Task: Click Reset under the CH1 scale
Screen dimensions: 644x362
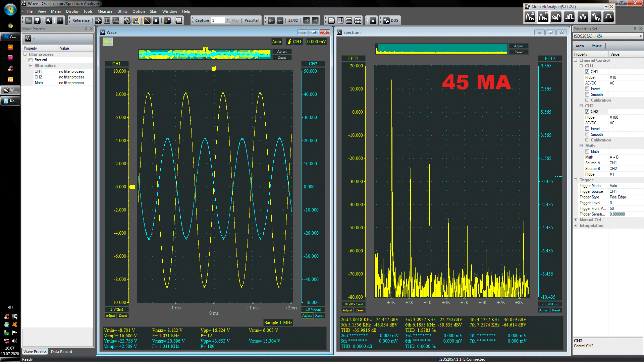Action: click(x=123, y=315)
